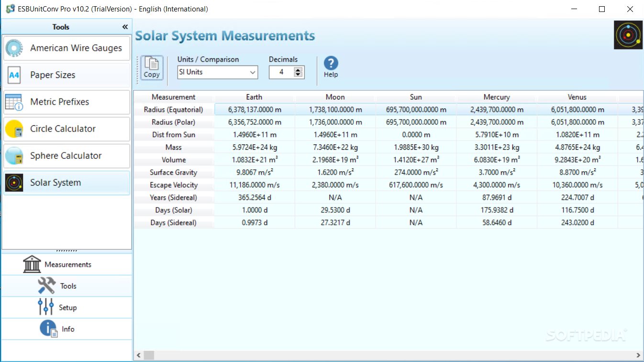Open the American Wire Gauges tool
This screenshot has height=362, width=644.
(67, 48)
